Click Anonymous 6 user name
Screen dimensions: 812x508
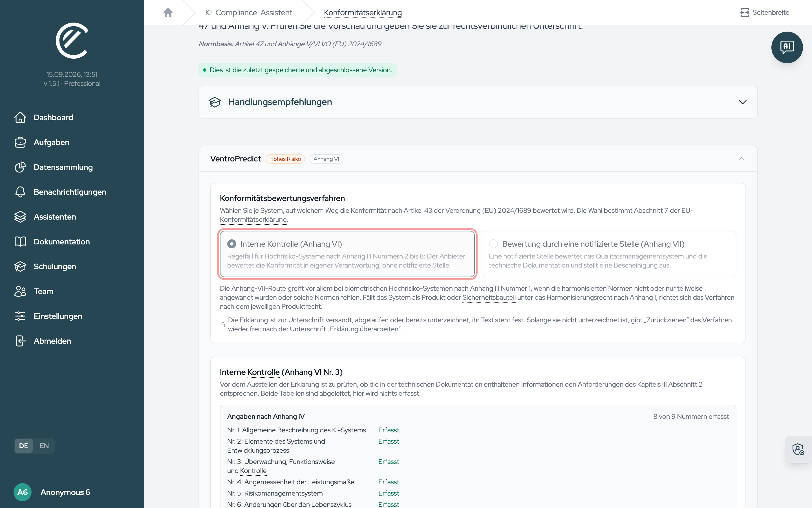pos(65,492)
